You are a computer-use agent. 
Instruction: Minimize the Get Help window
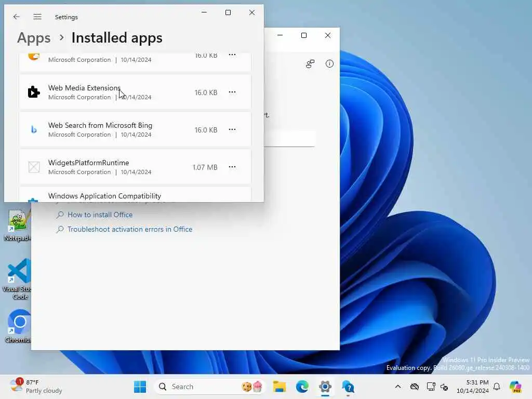(280, 35)
